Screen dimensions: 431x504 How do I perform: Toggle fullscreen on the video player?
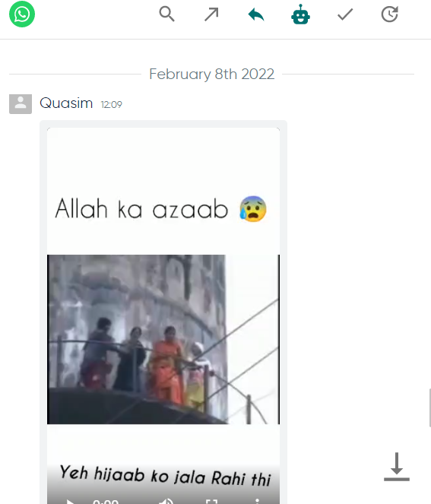(x=211, y=502)
